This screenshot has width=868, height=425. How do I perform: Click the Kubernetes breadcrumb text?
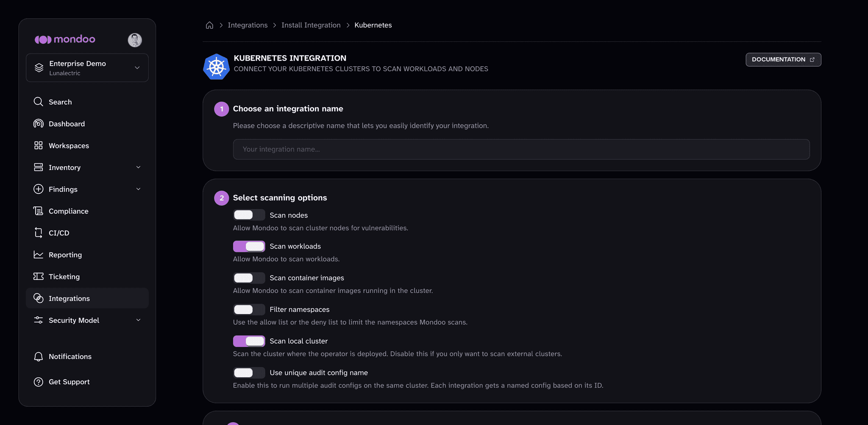pyautogui.click(x=373, y=25)
